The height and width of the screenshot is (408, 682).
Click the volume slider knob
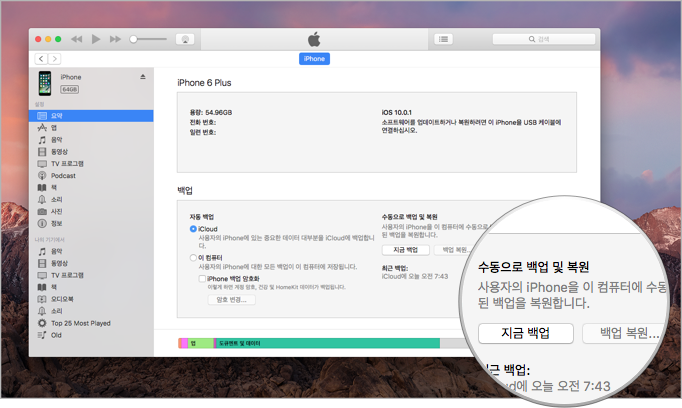click(x=134, y=39)
